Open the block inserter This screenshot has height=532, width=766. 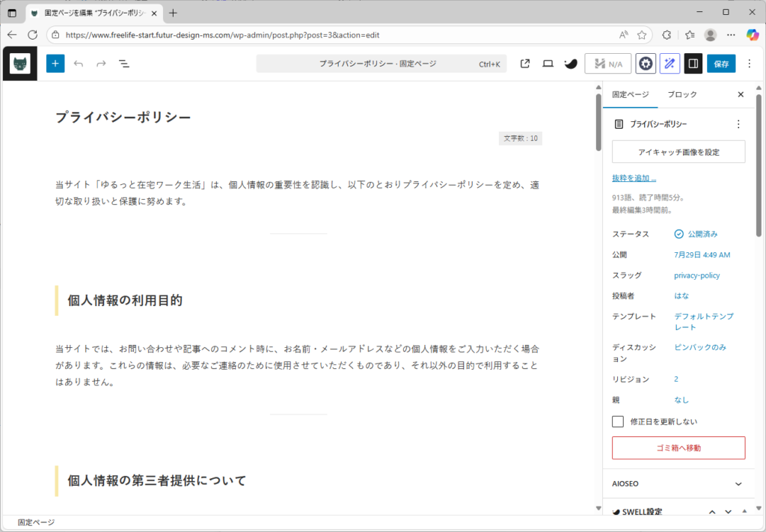[x=55, y=64]
